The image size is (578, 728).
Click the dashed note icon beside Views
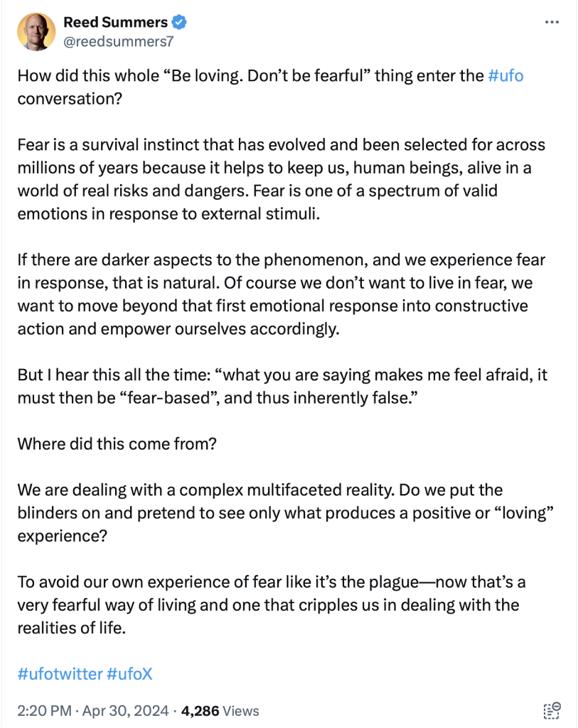tap(552, 710)
